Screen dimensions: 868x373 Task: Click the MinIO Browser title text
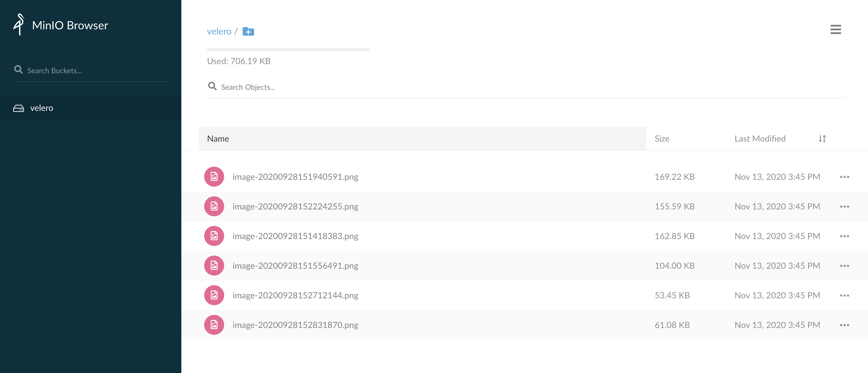(70, 25)
